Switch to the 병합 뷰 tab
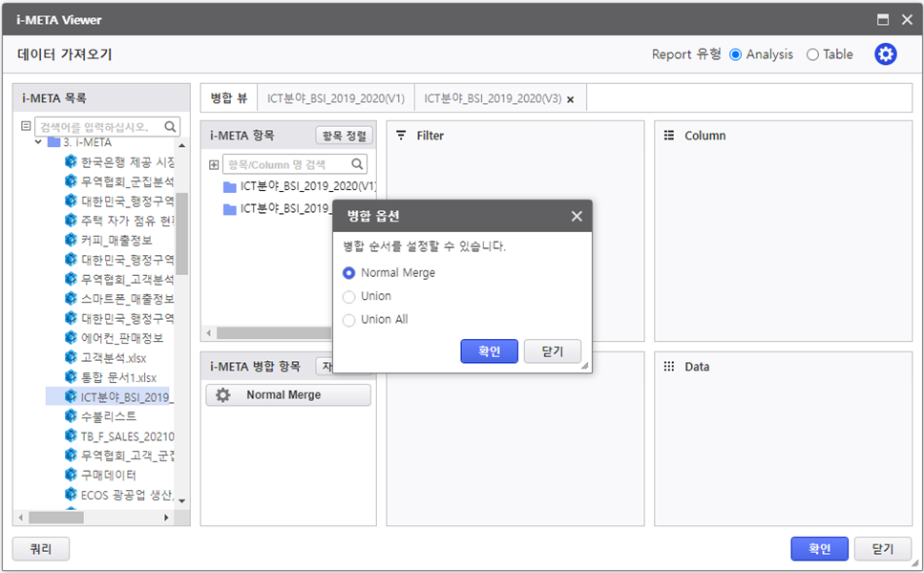 [x=229, y=98]
